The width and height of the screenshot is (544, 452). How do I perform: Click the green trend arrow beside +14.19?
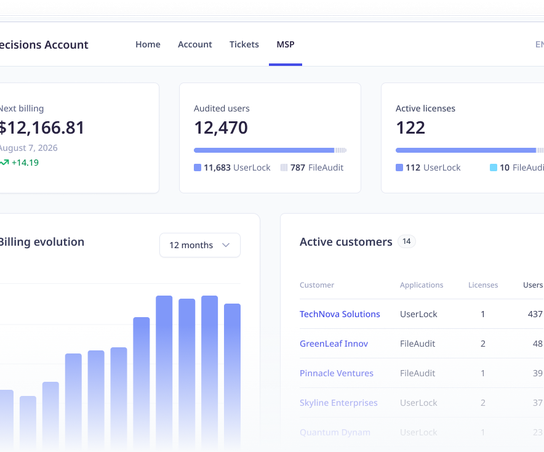pos(4,162)
